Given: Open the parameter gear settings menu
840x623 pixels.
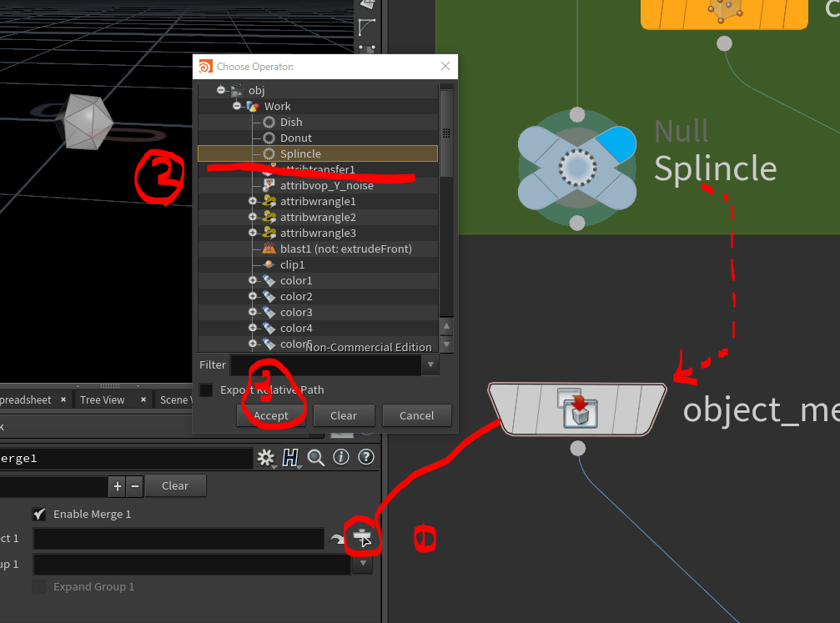Looking at the screenshot, I should tap(266, 458).
